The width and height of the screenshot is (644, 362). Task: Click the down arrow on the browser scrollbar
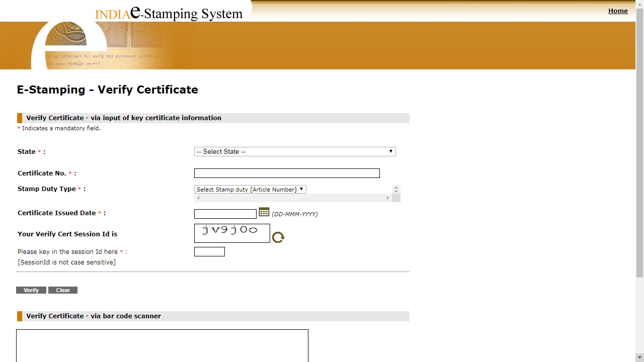tap(639, 357)
